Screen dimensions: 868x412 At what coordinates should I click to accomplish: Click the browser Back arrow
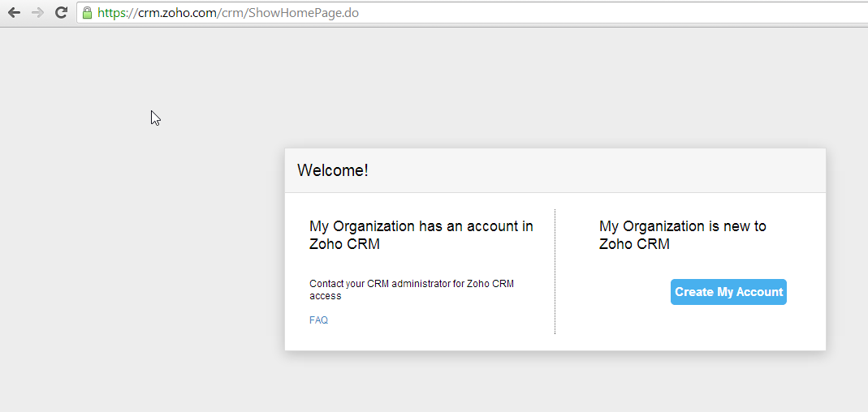pyautogui.click(x=14, y=13)
